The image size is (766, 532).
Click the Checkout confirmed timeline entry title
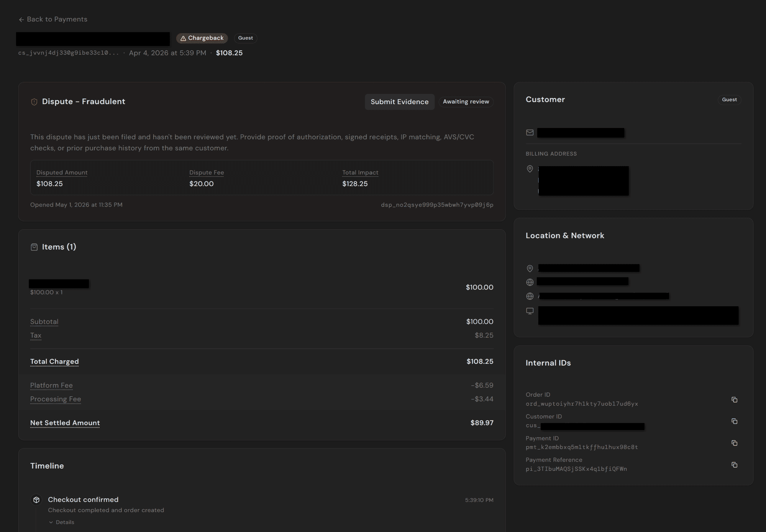pos(83,499)
